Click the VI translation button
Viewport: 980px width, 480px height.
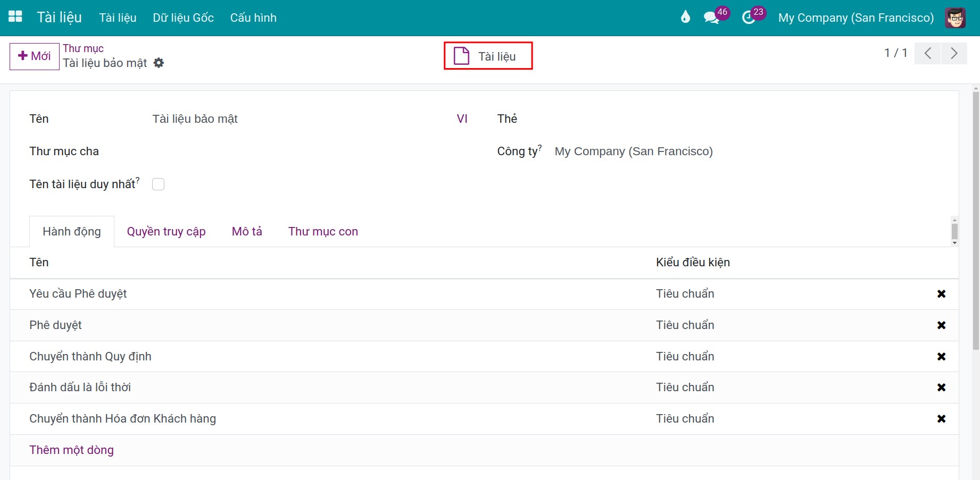462,119
